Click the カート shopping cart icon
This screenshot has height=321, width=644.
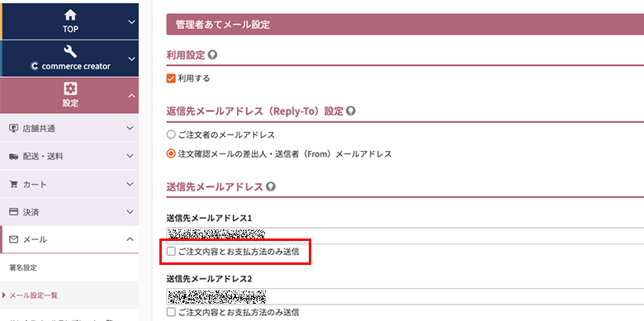[x=13, y=184]
